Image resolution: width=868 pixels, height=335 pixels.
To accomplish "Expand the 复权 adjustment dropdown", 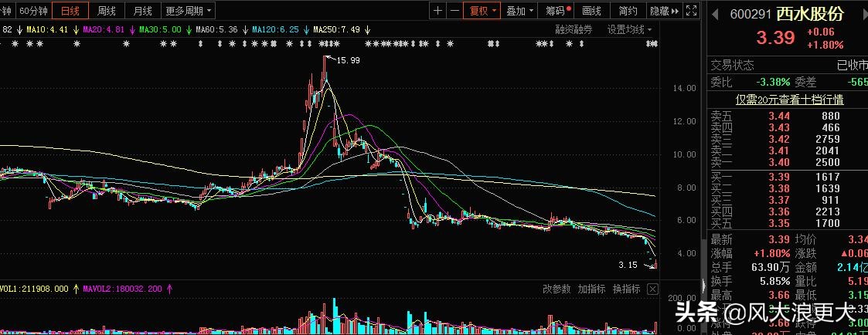I will (x=482, y=11).
